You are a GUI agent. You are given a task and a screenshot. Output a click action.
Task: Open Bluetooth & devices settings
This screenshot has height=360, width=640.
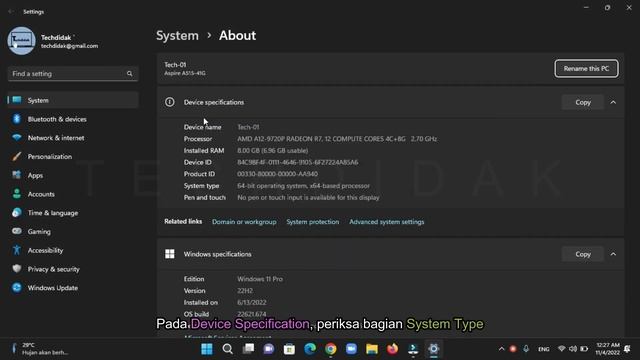pyautogui.click(x=73, y=119)
